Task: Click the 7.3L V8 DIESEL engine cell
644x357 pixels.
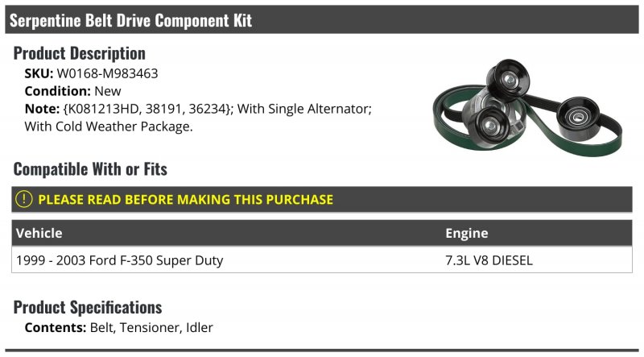Action: [x=489, y=260]
